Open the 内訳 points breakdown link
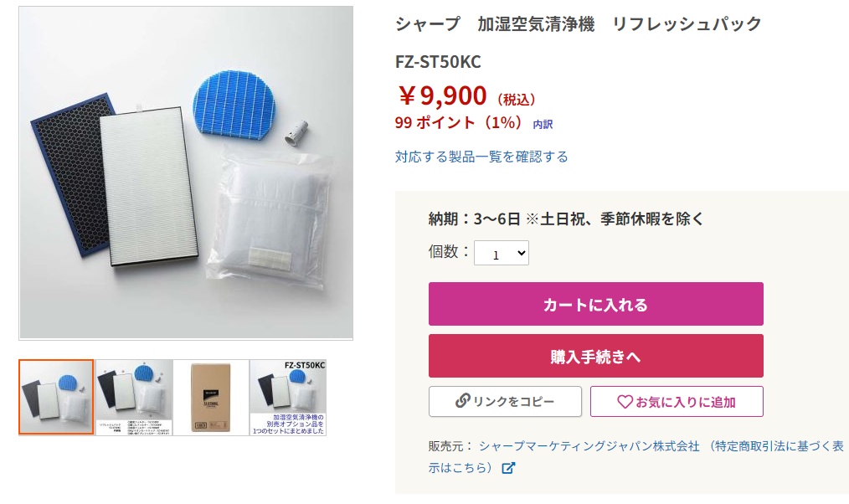Screen dimensions: 849x504 click(x=543, y=125)
